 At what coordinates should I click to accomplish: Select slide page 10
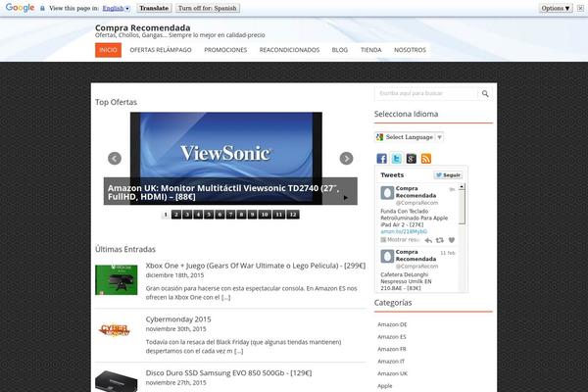265,215
